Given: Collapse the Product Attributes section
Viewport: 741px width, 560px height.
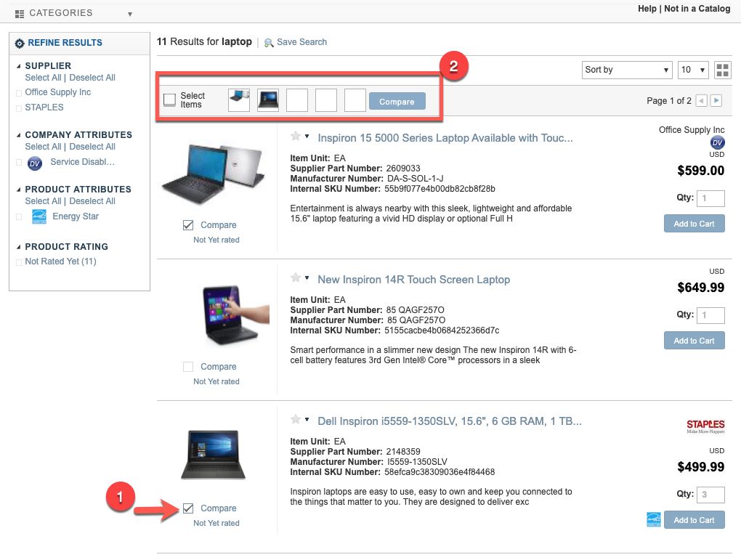Looking at the screenshot, I should click(x=19, y=190).
